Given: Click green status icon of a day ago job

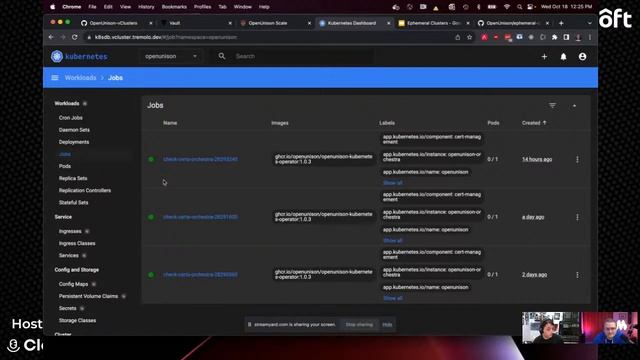Looking at the screenshot, I should tap(151, 217).
